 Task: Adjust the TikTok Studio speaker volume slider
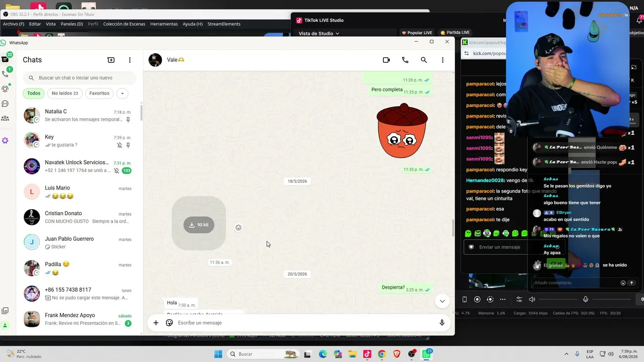point(558,300)
